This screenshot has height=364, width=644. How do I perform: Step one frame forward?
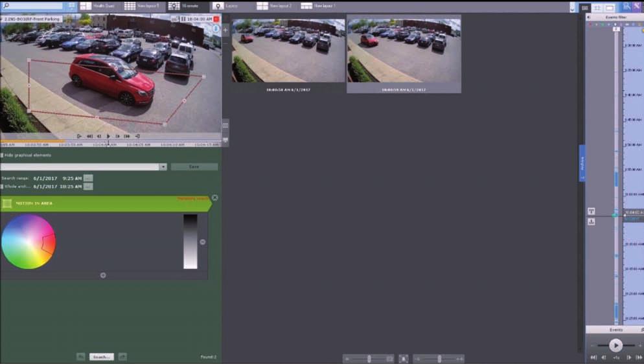click(117, 136)
